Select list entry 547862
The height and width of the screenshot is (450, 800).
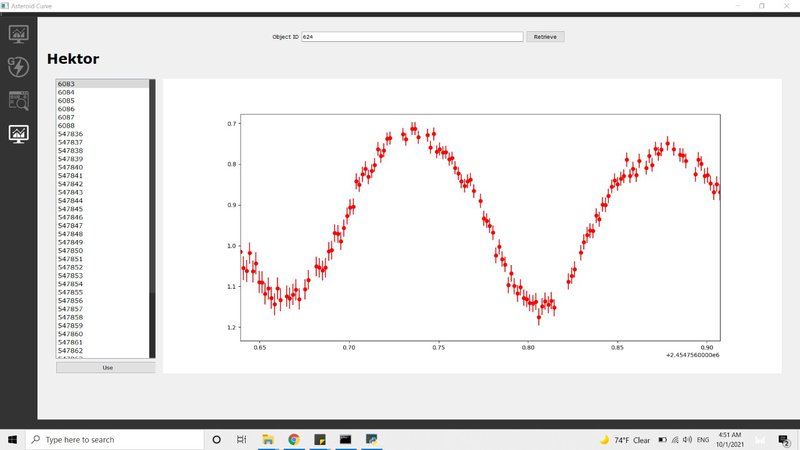[x=103, y=351]
